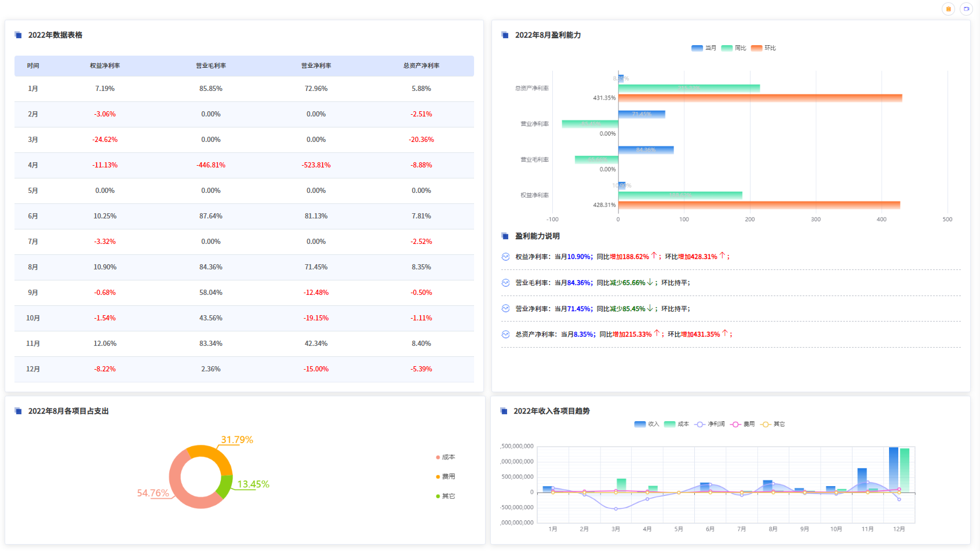The height and width of the screenshot is (551, 980).
Task: Toggle the 费用 item in donut chart legend
Action: click(446, 477)
